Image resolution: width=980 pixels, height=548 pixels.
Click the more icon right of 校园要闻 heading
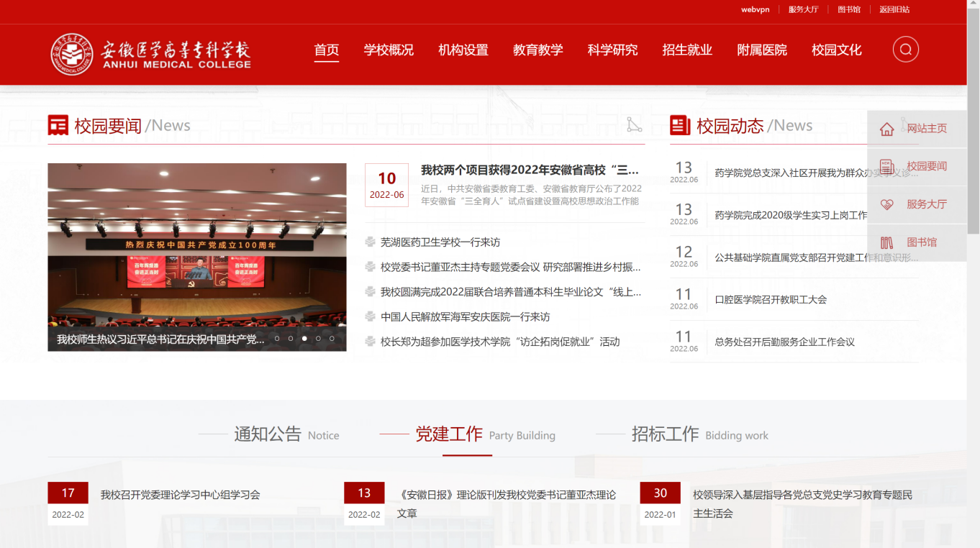[633, 125]
